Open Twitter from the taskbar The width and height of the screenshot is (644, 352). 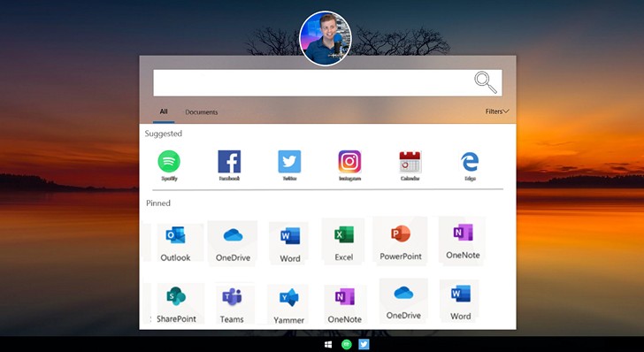tap(364, 344)
